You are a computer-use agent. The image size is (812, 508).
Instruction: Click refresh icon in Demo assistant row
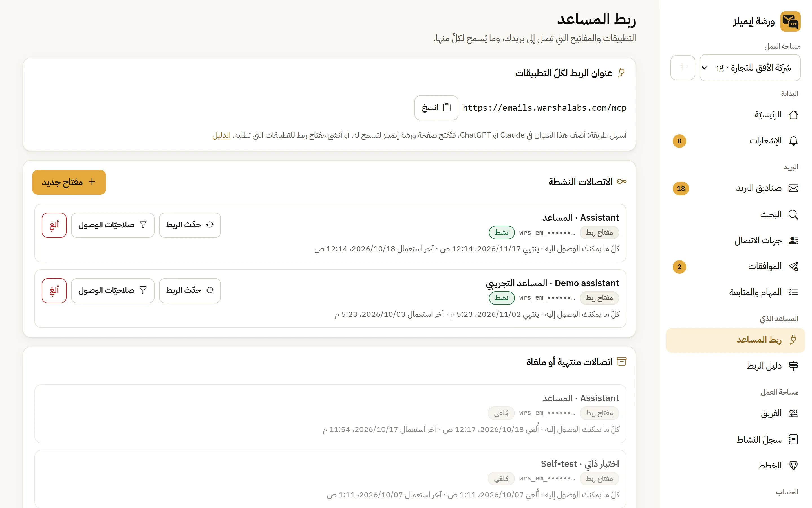pyautogui.click(x=210, y=290)
